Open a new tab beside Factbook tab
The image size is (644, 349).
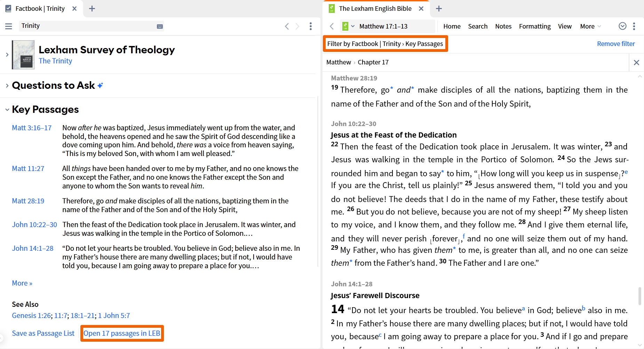coord(92,9)
